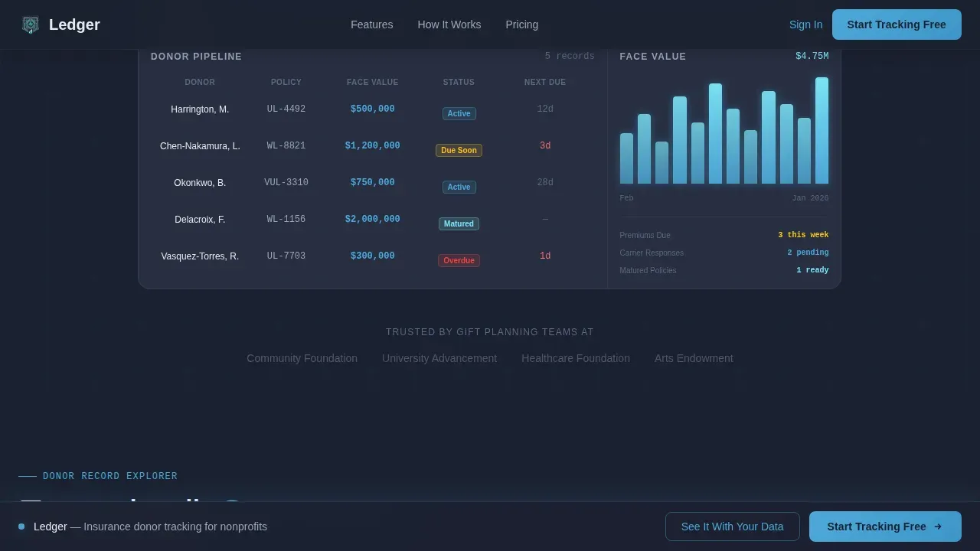Image resolution: width=980 pixels, height=551 pixels.
Task: Click the STATUS column header
Action: [x=459, y=82]
